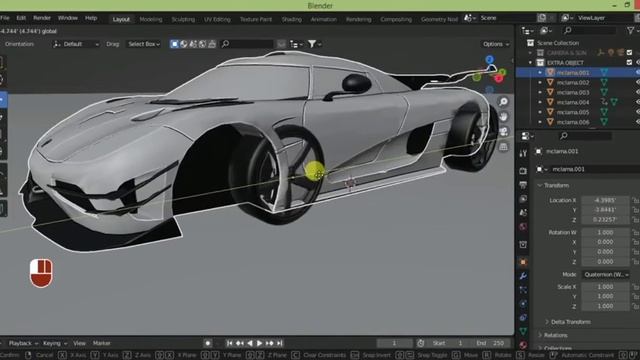Toggle the lock beside Location X
The image size is (640, 360).
click(x=636, y=200)
